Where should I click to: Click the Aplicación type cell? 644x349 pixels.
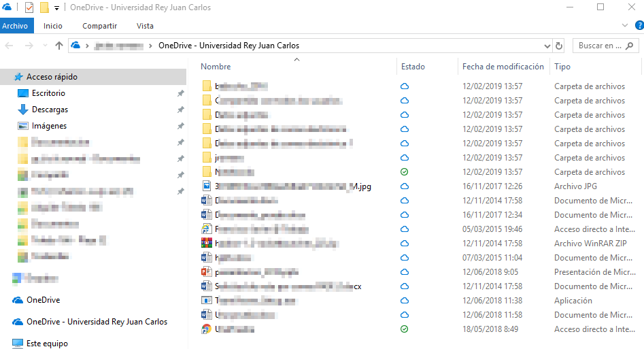[x=573, y=301]
